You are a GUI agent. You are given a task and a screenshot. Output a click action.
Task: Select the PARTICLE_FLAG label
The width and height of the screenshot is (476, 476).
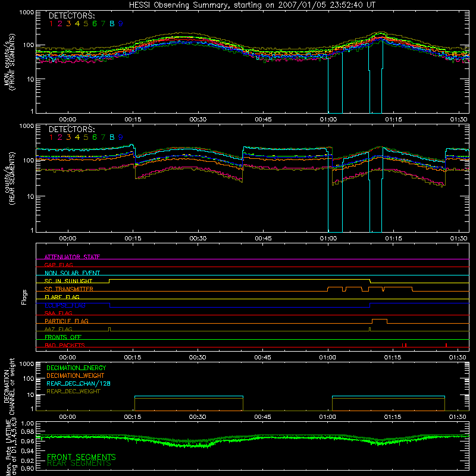[67, 321]
